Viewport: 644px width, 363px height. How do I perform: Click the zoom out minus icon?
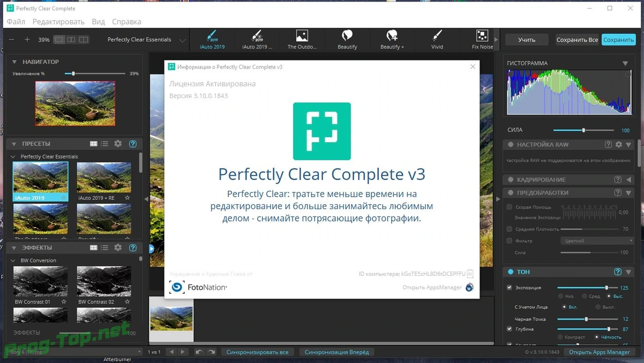tap(12, 40)
